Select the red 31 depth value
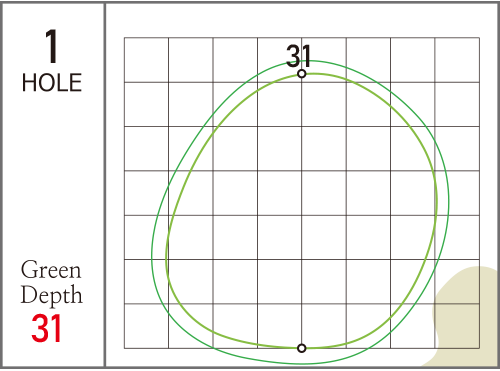The width and height of the screenshot is (500, 371). 46,328
